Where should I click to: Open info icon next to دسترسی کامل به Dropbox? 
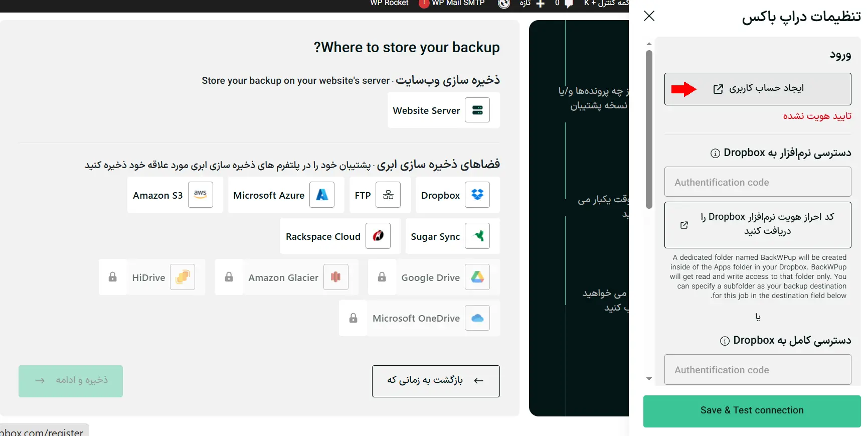click(725, 341)
